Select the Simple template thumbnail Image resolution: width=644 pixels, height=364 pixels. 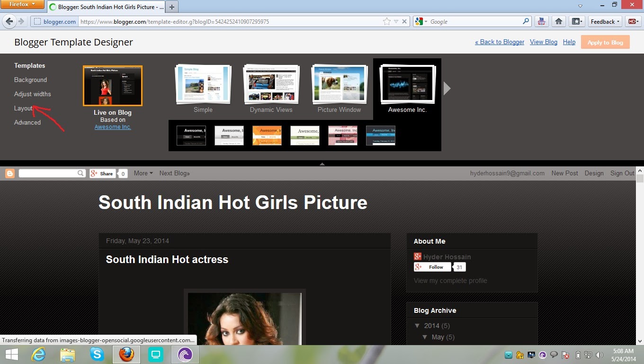coord(203,85)
